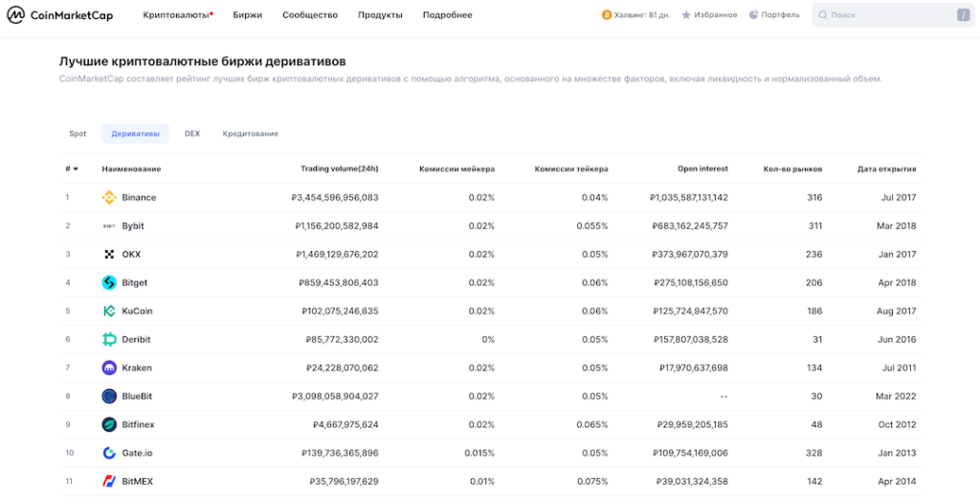Open the Биржи menu item

247,15
